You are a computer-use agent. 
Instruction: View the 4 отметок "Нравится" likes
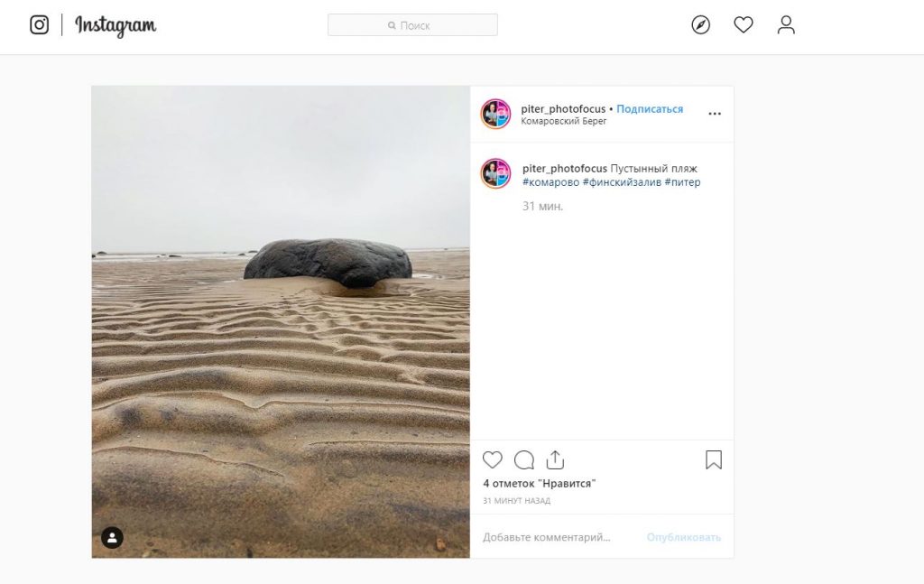coord(540,484)
